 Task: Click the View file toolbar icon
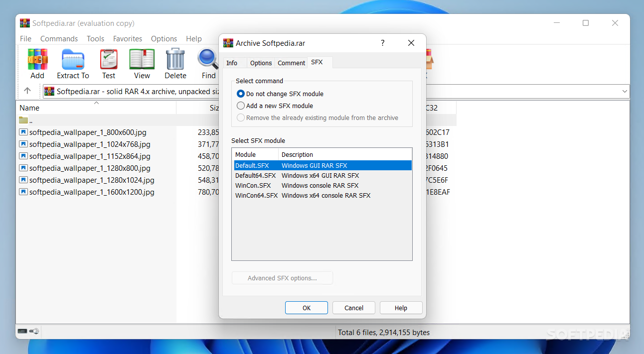142,59
